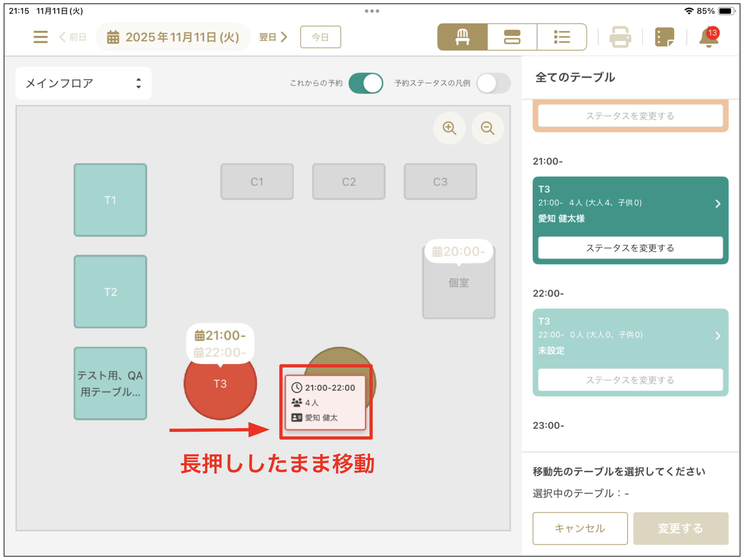Zoom out of the floor map
This screenshot has height=560, width=744.
tap(487, 128)
